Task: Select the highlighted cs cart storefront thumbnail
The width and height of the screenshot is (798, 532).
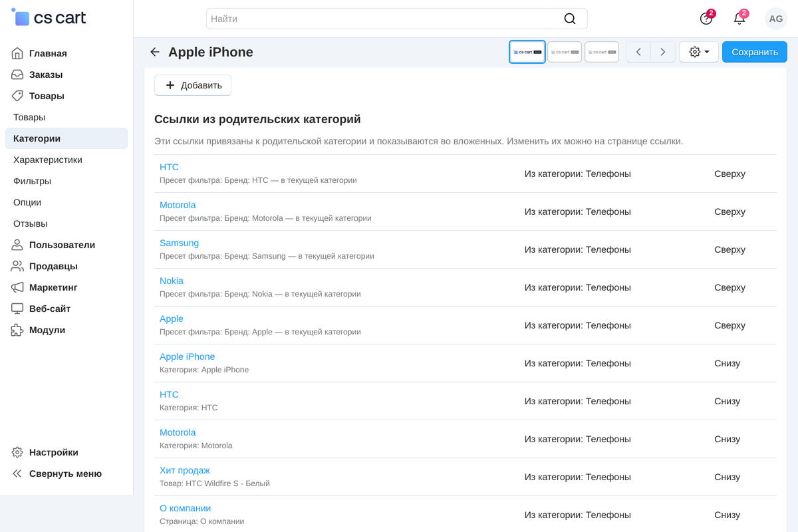Action: [x=527, y=52]
